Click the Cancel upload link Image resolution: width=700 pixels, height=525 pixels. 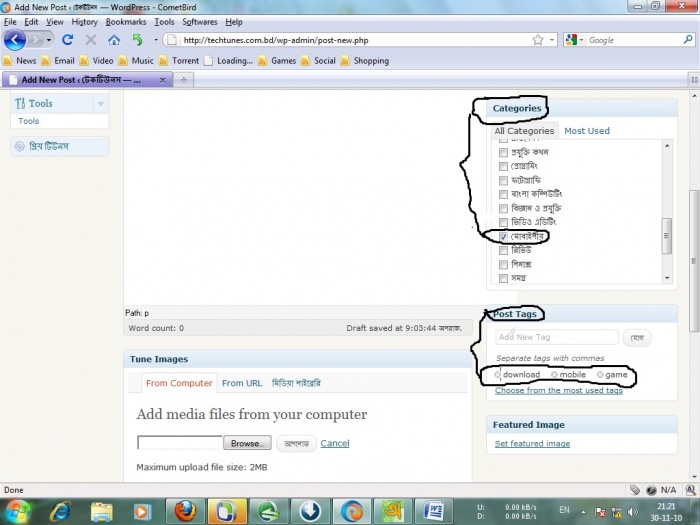pos(335,443)
